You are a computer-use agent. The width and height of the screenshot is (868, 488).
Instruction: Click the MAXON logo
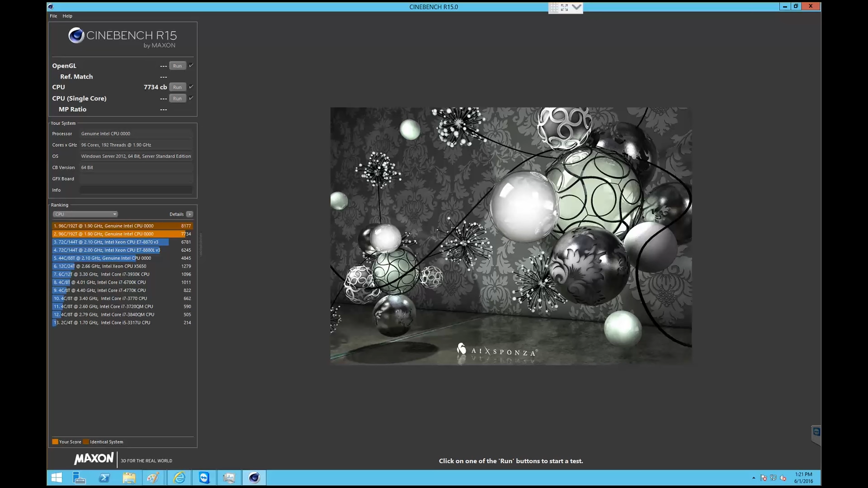pos(94,459)
